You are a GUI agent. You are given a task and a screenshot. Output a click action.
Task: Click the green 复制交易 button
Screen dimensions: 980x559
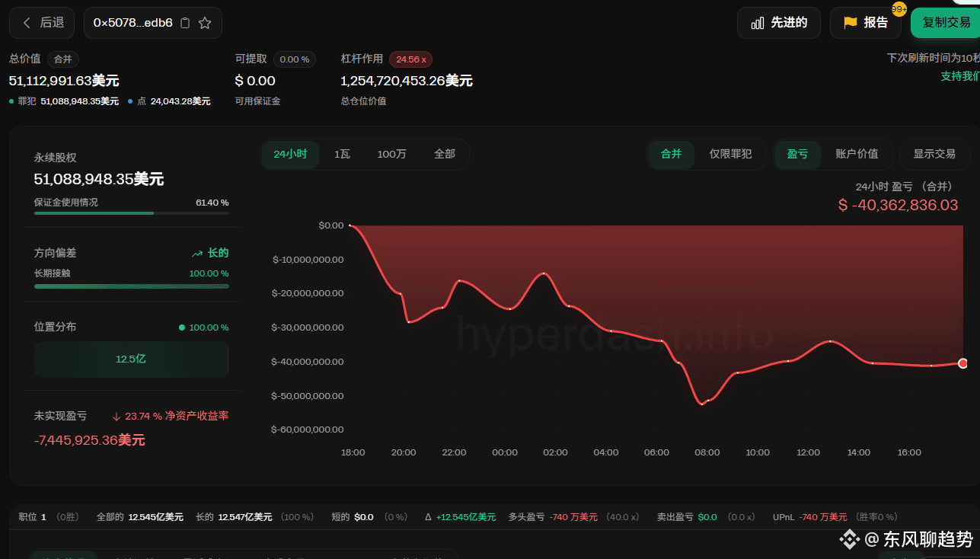(x=946, y=23)
